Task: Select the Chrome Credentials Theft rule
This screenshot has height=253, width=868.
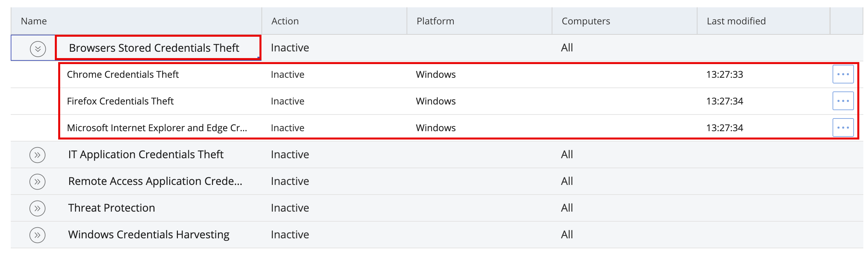Action: 123,74
